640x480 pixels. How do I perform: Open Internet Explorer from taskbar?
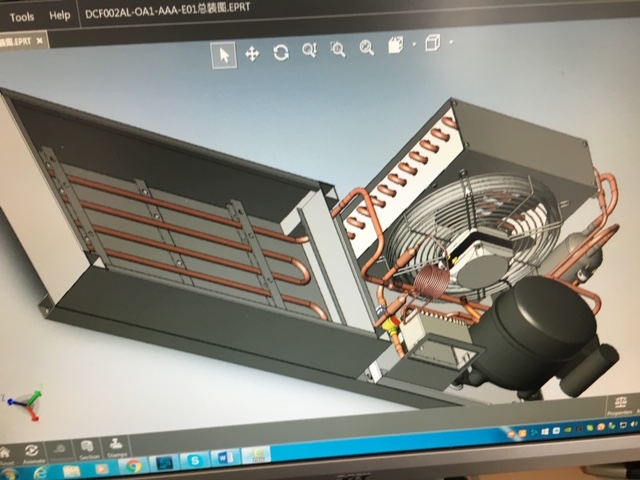pyautogui.click(x=40, y=473)
